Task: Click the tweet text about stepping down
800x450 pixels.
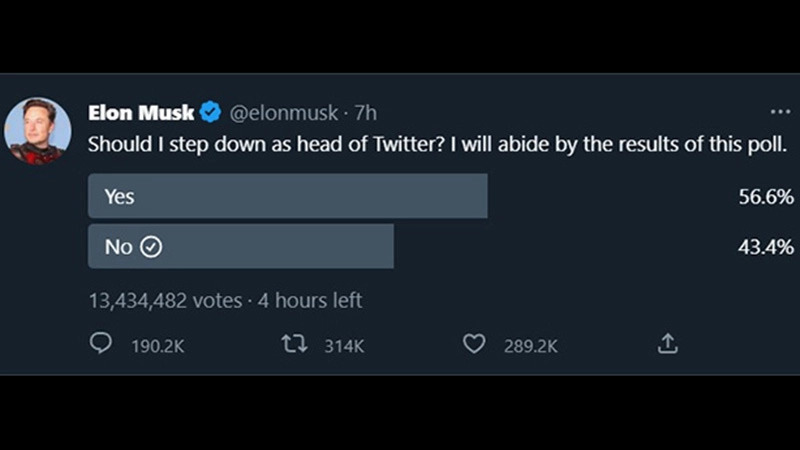Action: (x=438, y=143)
